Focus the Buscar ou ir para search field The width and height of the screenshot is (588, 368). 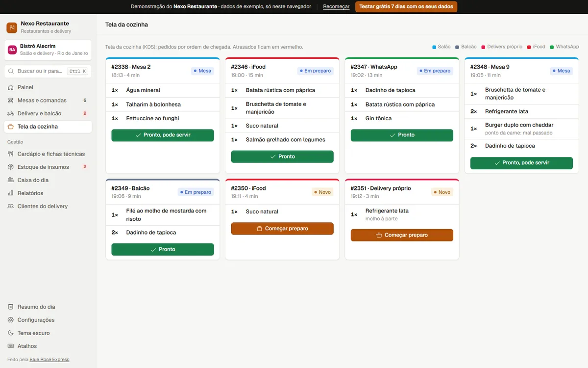[x=48, y=71]
